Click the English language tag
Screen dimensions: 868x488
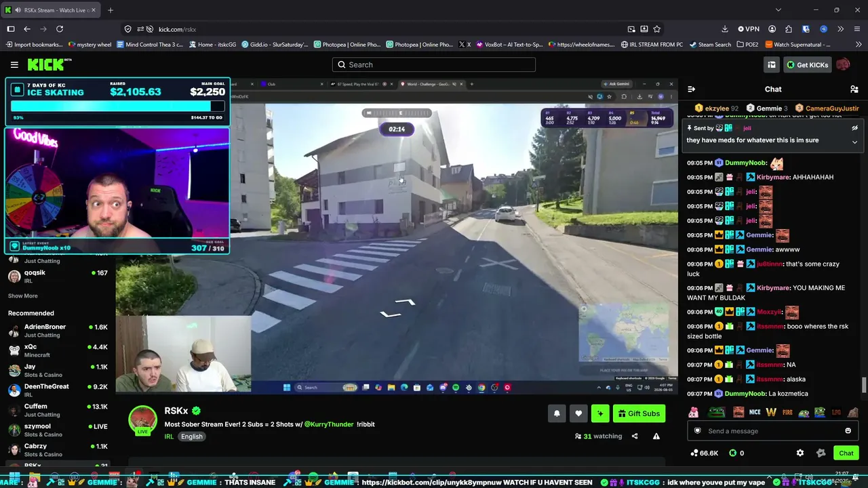point(192,436)
